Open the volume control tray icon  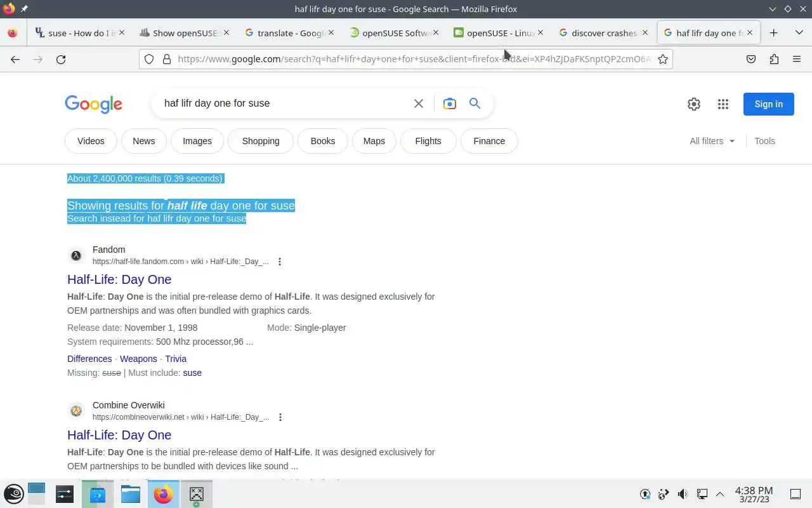pos(683,494)
